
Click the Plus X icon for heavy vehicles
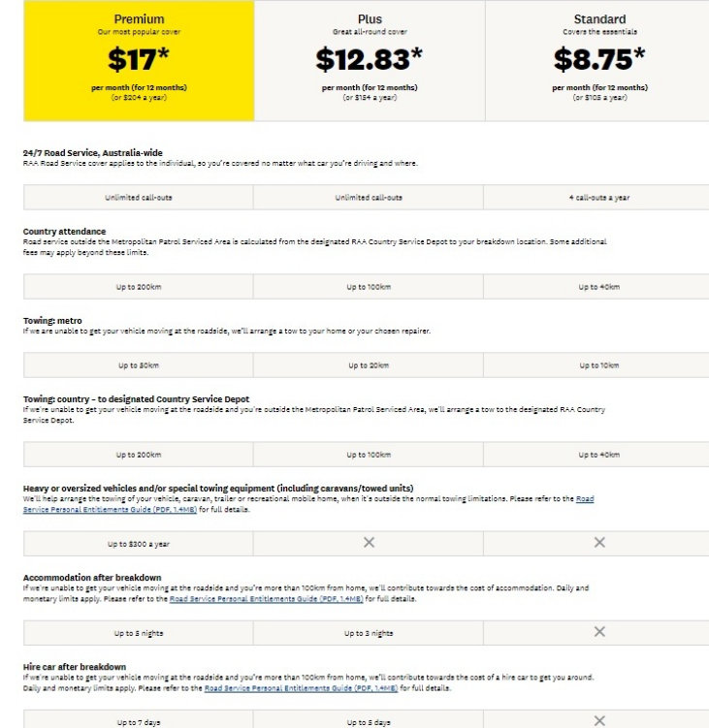[x=369, y=542]
